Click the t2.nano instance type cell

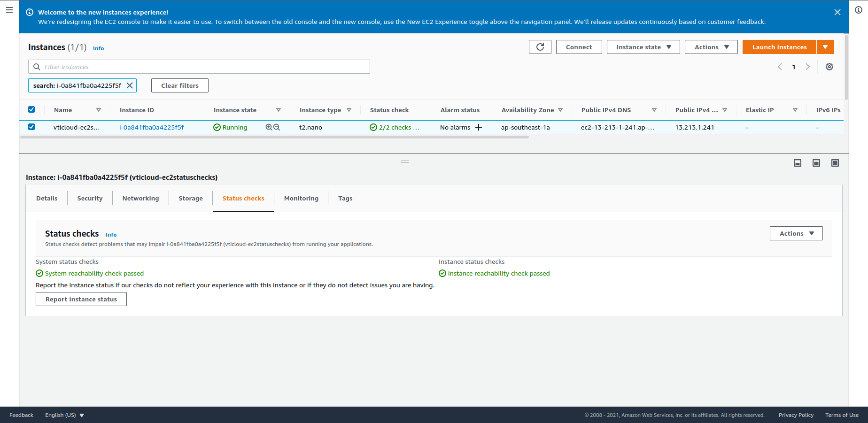[x=310, y=127]
